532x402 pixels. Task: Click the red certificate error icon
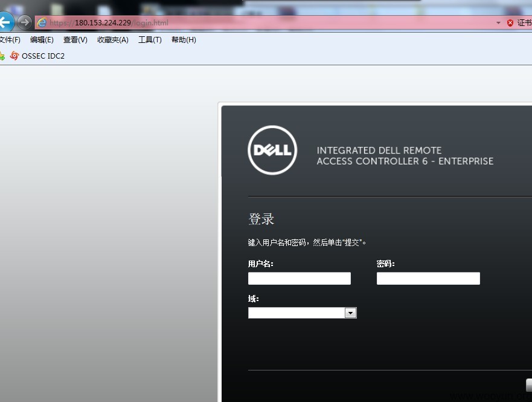click(510, 23)
